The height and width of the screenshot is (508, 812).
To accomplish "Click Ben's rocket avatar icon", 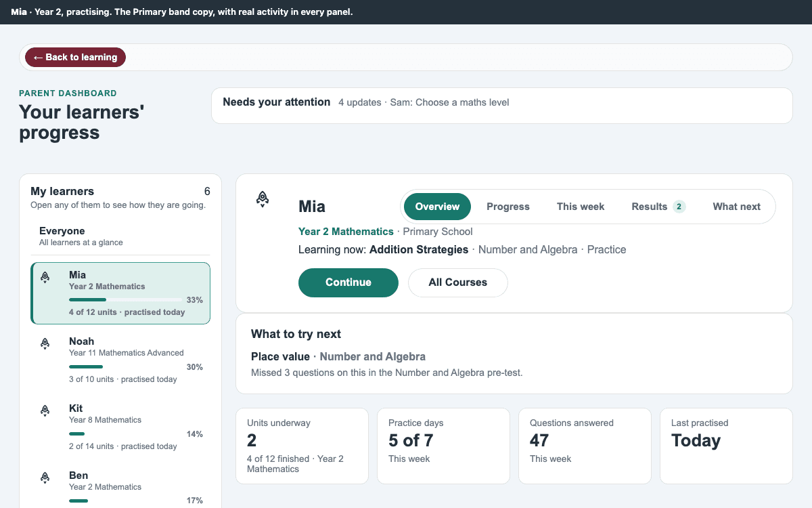I will pos(45,478).
